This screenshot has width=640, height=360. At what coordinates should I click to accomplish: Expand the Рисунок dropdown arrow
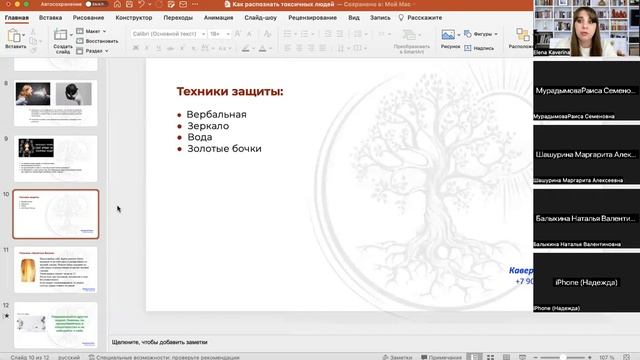[459, 35]
